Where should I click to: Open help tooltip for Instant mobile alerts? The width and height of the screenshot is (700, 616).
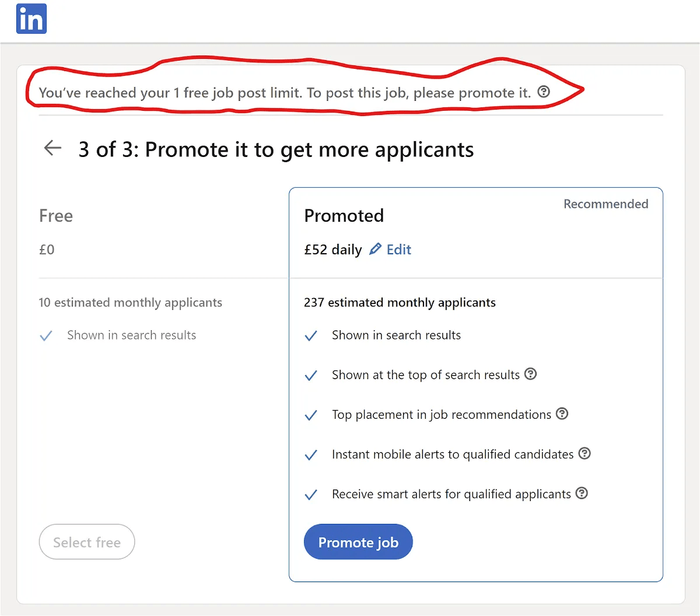pos(584,453)
